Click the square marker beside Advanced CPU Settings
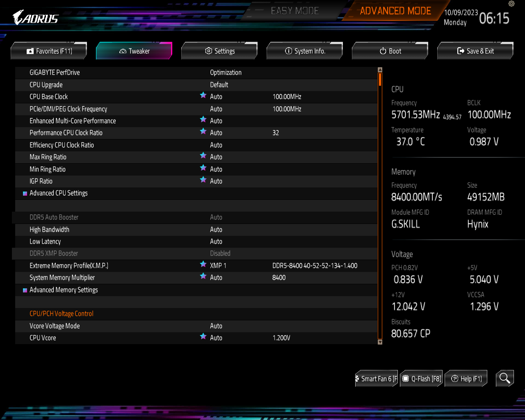 pyautogui.click(x=25, y=194)
